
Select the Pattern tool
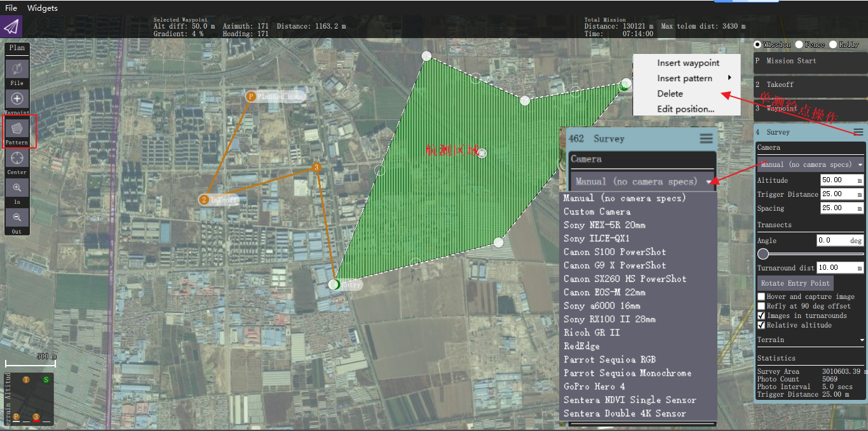click(17, 128)
